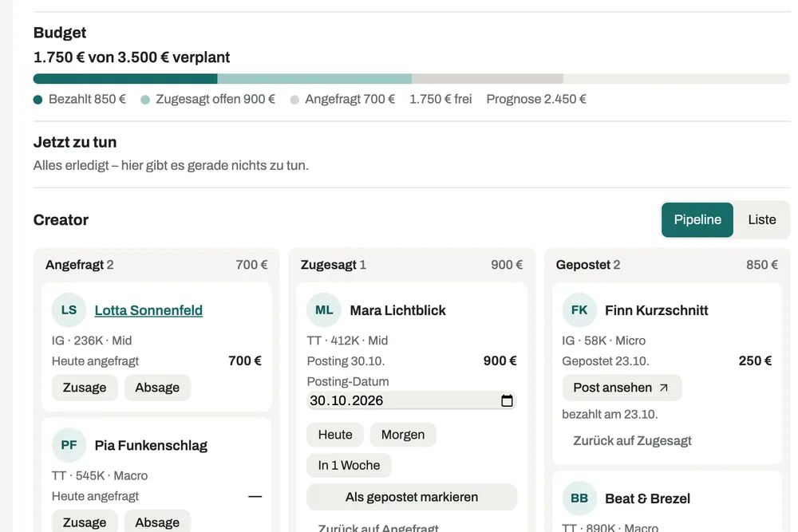Click Zurück auf Zugesagt for Finn Kurzschnitt
This screenshot has height=532, width=798.
tap(632, 440)
